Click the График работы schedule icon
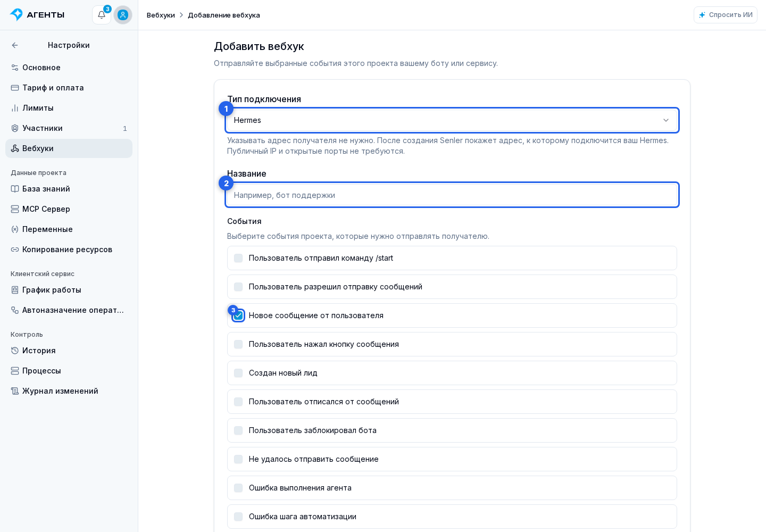Viewport: 766px width, 532px height. [15, 290]
